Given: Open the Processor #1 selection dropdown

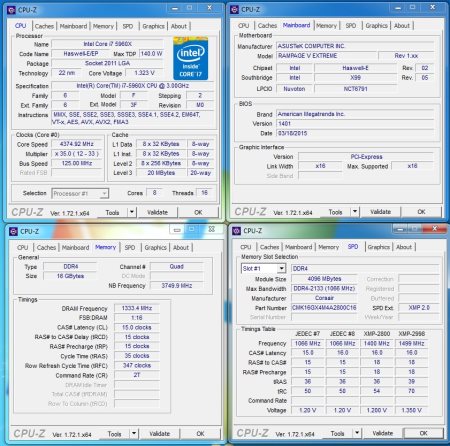Looking at the screenshot, I should click(80, 193).
